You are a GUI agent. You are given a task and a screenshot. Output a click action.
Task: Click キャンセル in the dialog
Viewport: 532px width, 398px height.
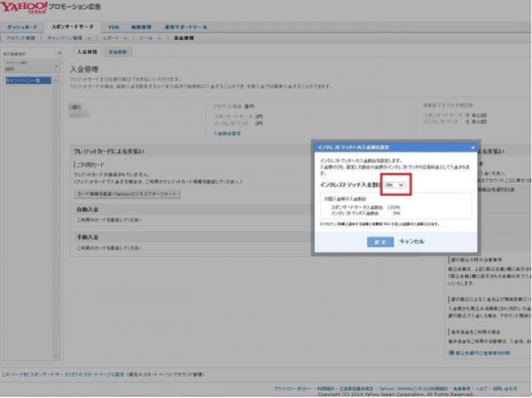(411, 242)
